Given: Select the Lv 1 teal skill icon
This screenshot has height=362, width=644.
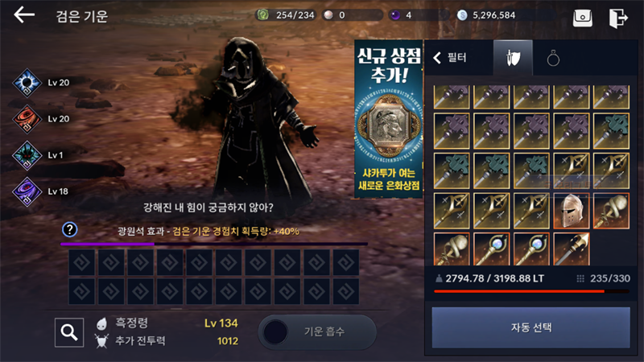Looking at the screenshot, I should click(x=27, y=155).
